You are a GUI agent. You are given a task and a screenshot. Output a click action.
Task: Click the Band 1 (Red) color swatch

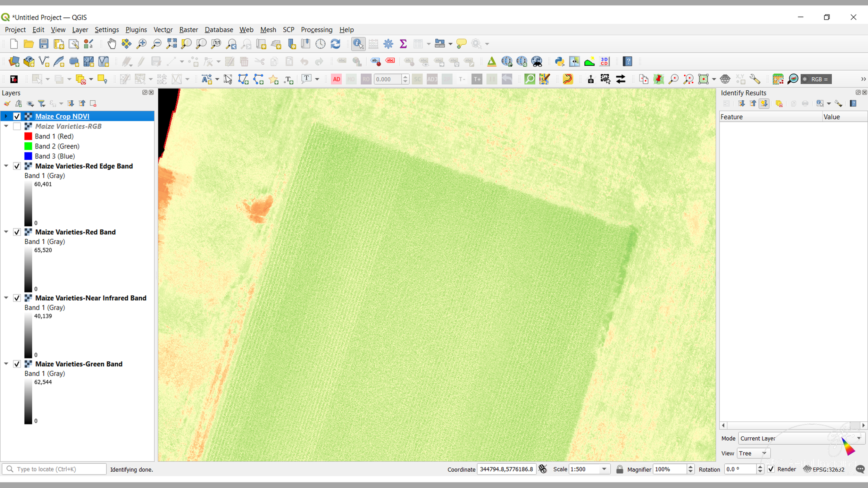pyautogui.click(x=28, y=136)
